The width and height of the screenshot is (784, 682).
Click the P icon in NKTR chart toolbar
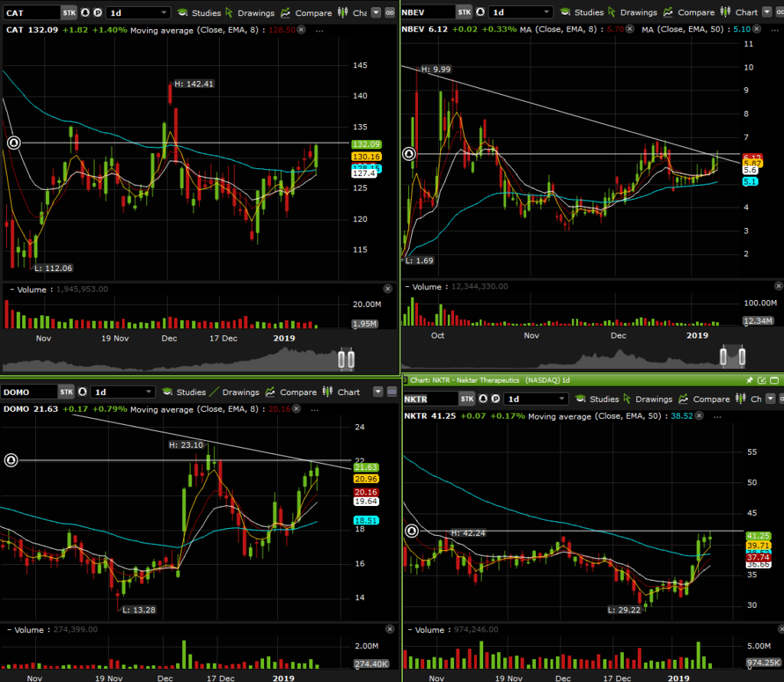495,399
